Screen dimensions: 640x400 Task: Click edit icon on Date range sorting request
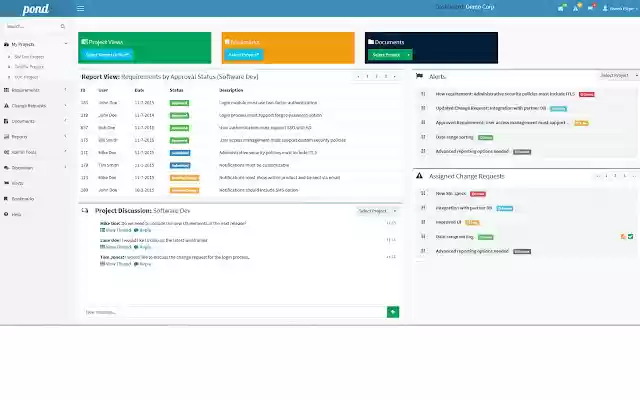[623, 236]
